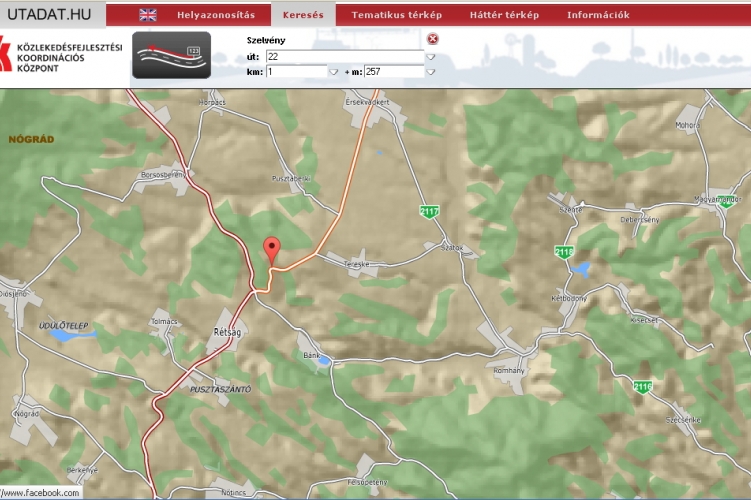Open the Tematikus térkép menu
The width and height of the screenshot is (751, 500).
click(396, 15)
